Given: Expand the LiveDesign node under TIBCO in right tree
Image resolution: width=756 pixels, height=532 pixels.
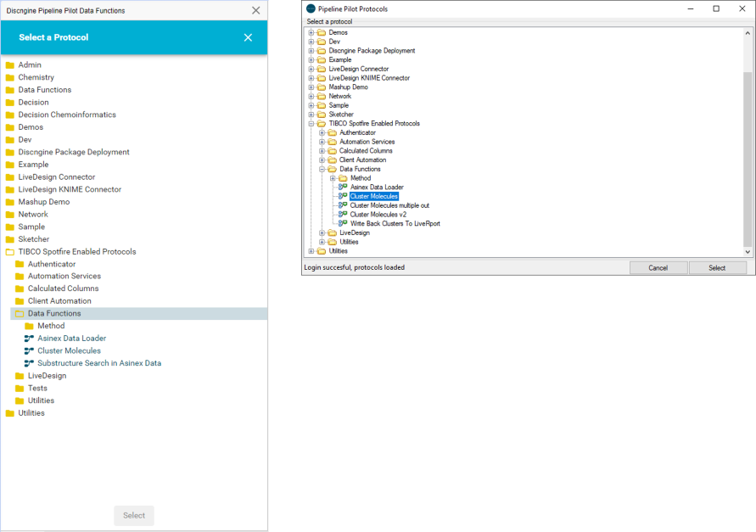Looking at the screenshot, I should pyautogui.click(x=322, y=232).
